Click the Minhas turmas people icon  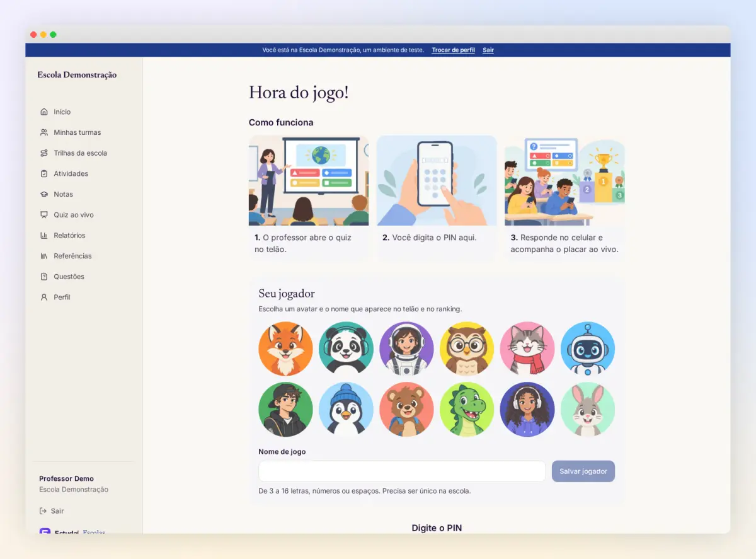pyautogui.click(x=44, y=132)
